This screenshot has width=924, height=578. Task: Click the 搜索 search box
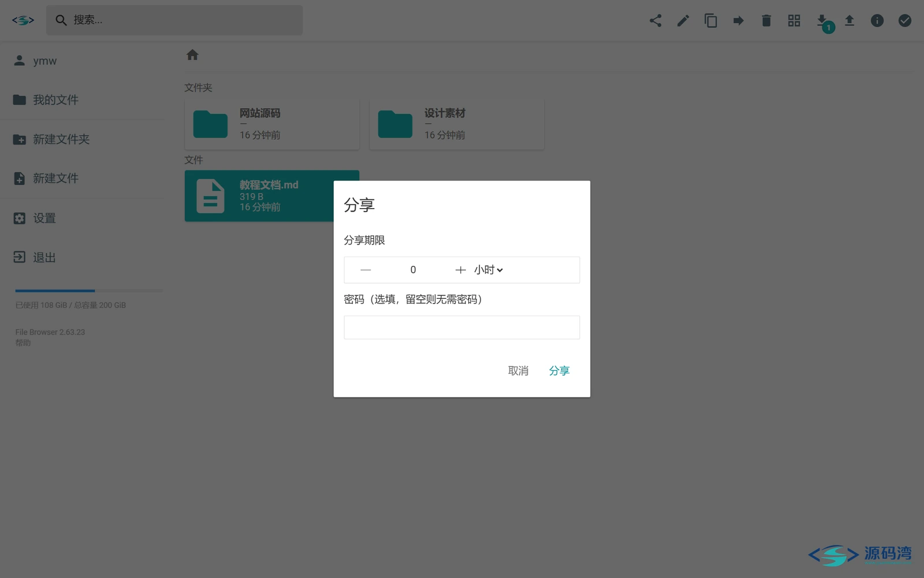point(174,20)
